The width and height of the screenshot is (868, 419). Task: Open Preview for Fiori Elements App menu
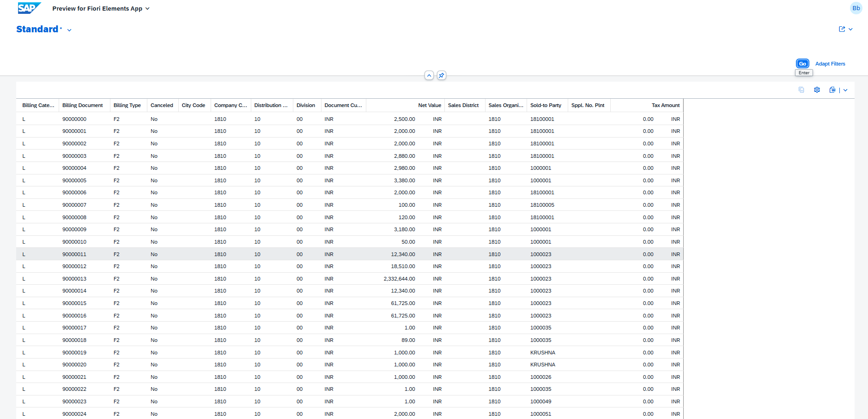[101, 8]
